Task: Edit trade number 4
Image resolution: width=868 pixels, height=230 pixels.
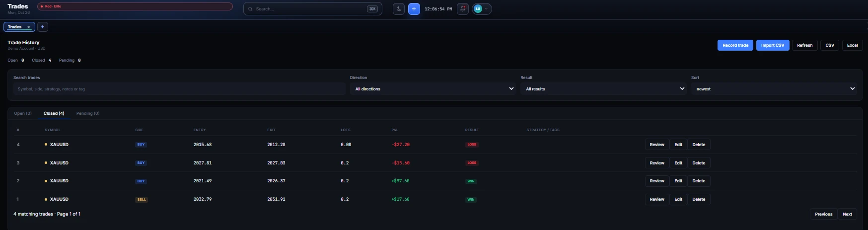Action: [x=678, y=145]
